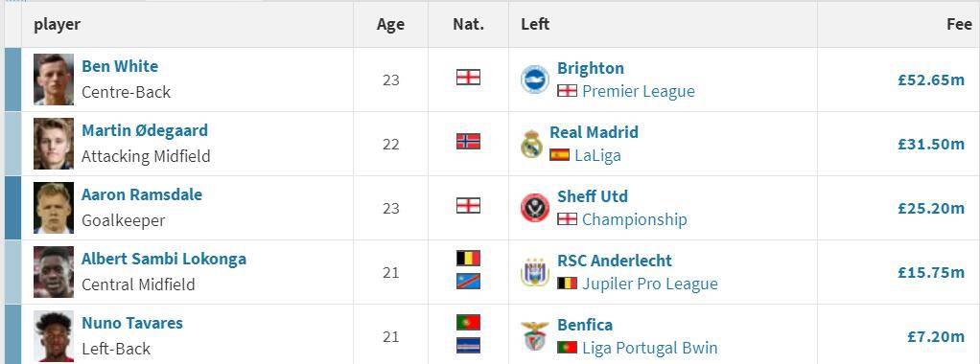Open the Premier League competition link
The image size is (980, 364).
638,91
